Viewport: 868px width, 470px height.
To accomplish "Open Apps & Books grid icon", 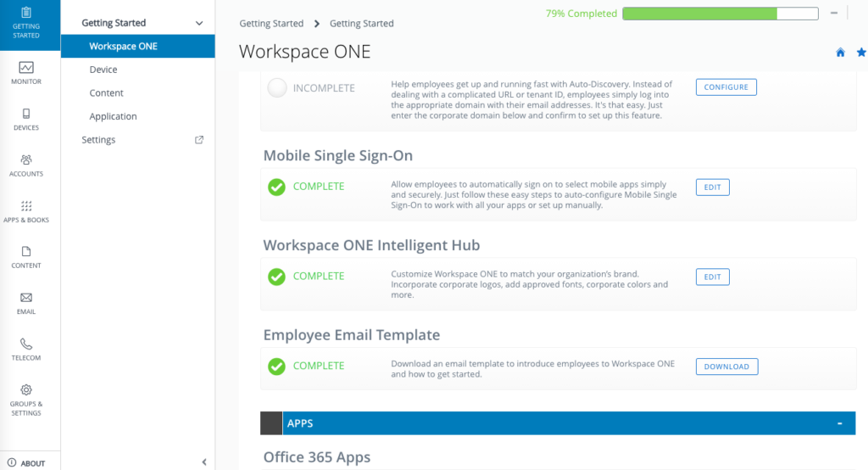I will point(26,206).
